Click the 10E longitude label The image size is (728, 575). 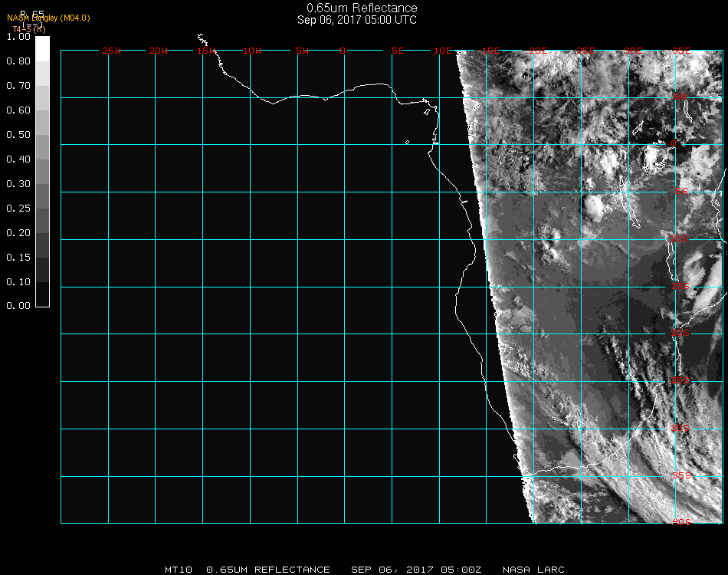click(x=443, y=51)
